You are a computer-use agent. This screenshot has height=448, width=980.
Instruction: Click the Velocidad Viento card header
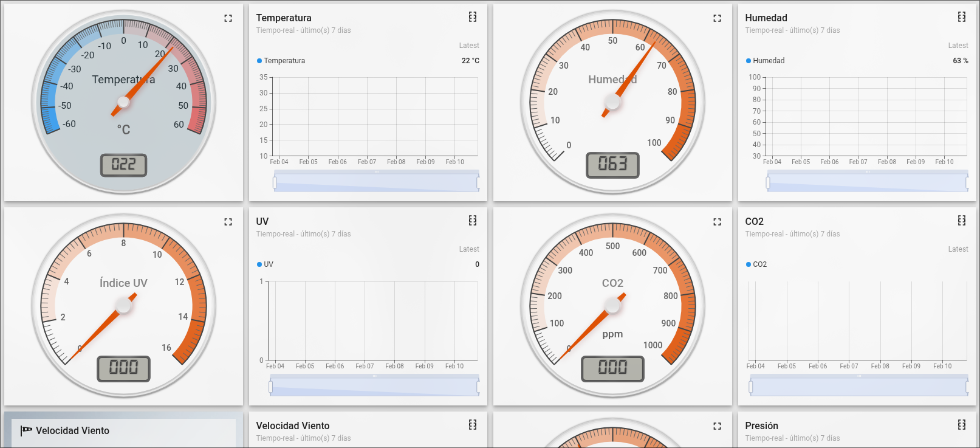(x=72, y=430)
